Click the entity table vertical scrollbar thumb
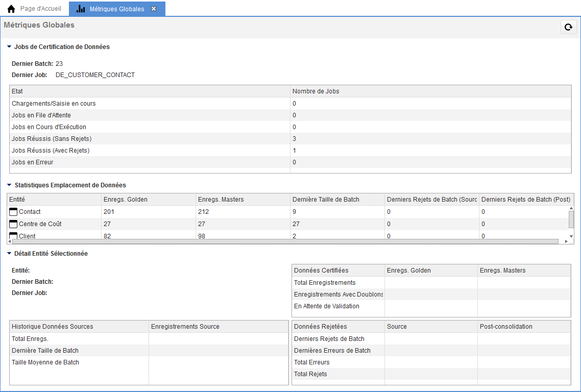 point(571,219)
